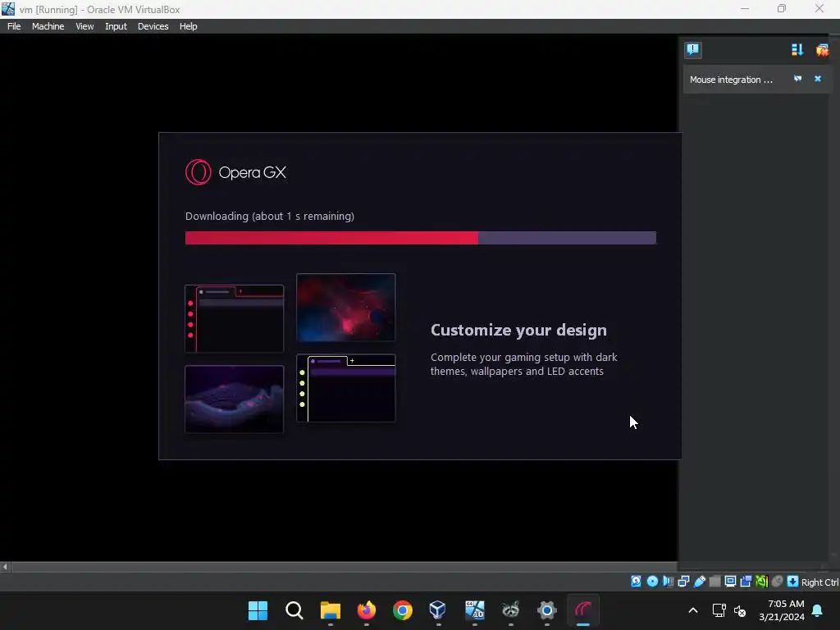Open Windows taskbar Search

coord(294,610)
